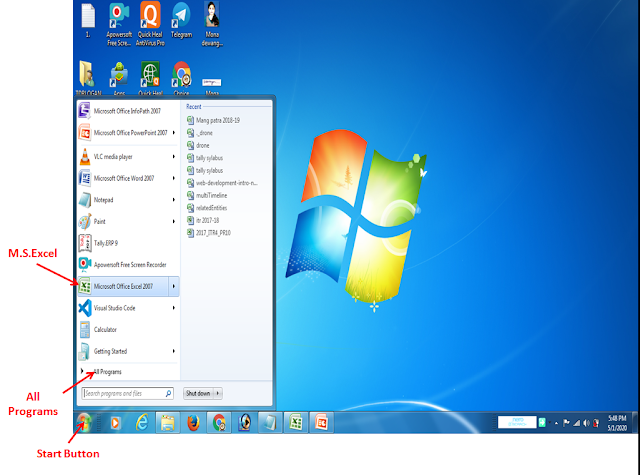Screen dimensions: 640x475
Task: Open Notepad from the Start menu
Action: [x=124, y=200]
